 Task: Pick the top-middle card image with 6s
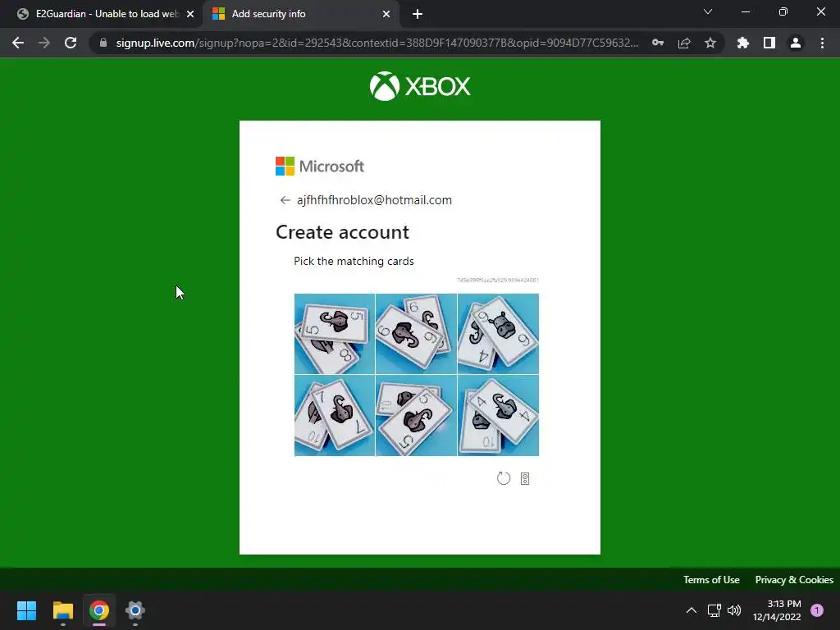[x=416, y=334]
